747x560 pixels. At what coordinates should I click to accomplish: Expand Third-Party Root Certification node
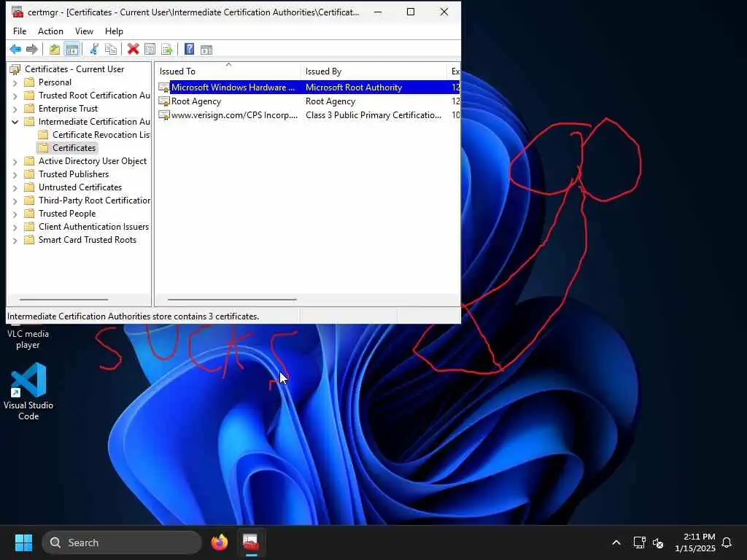[15, 201]
